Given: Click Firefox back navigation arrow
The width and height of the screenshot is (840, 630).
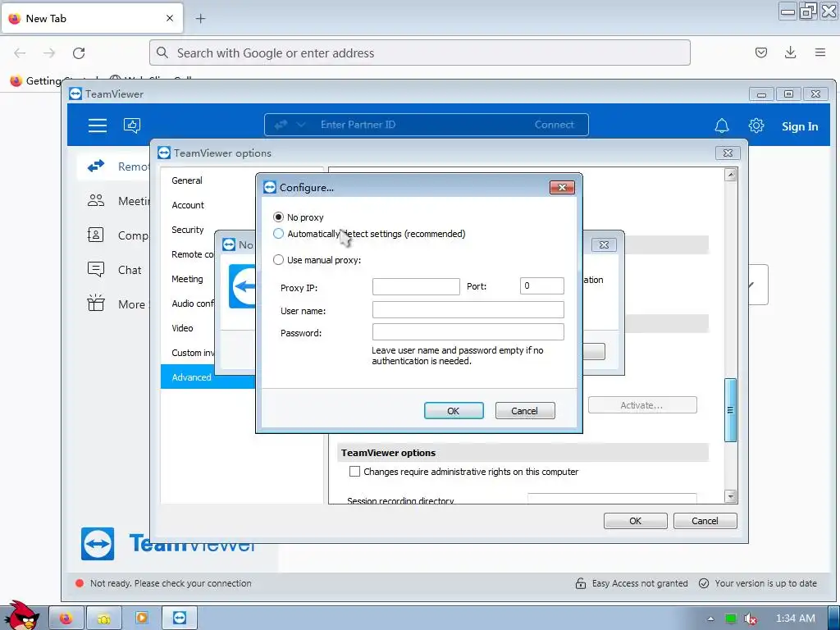Looking at the screenshot, I should 20,53.
